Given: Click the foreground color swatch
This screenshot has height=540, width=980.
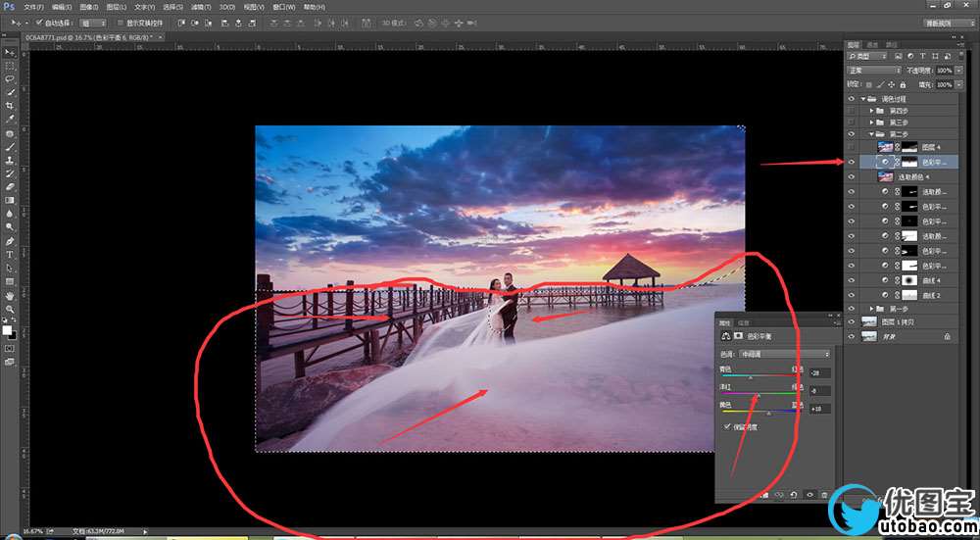Looking at the screenshot, I should tap(7, 329).
